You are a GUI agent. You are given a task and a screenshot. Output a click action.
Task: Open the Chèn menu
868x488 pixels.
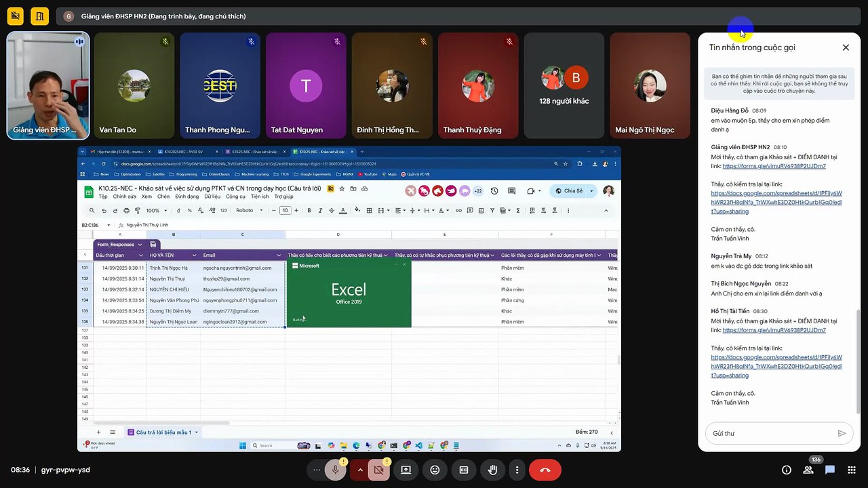point(163,197)
